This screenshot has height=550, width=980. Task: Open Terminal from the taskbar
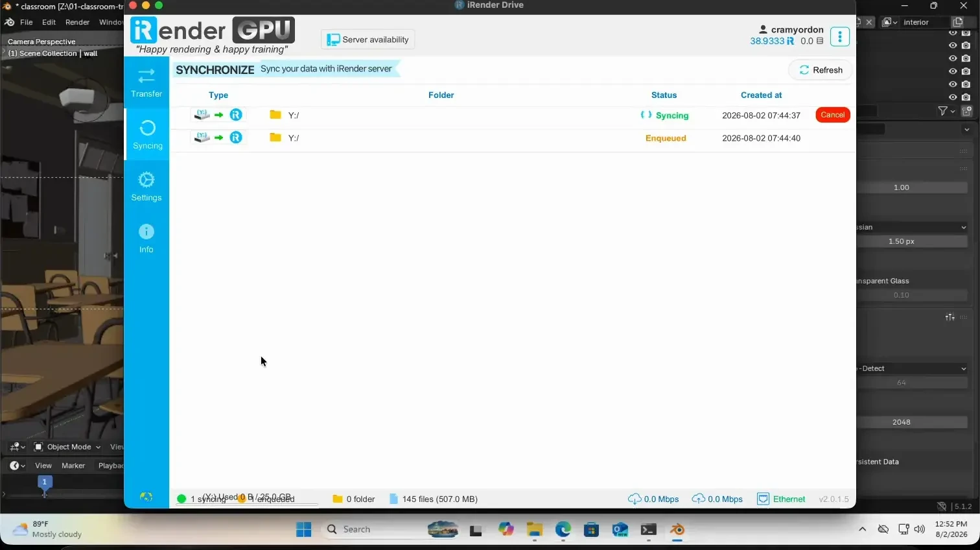click(648, 529)
